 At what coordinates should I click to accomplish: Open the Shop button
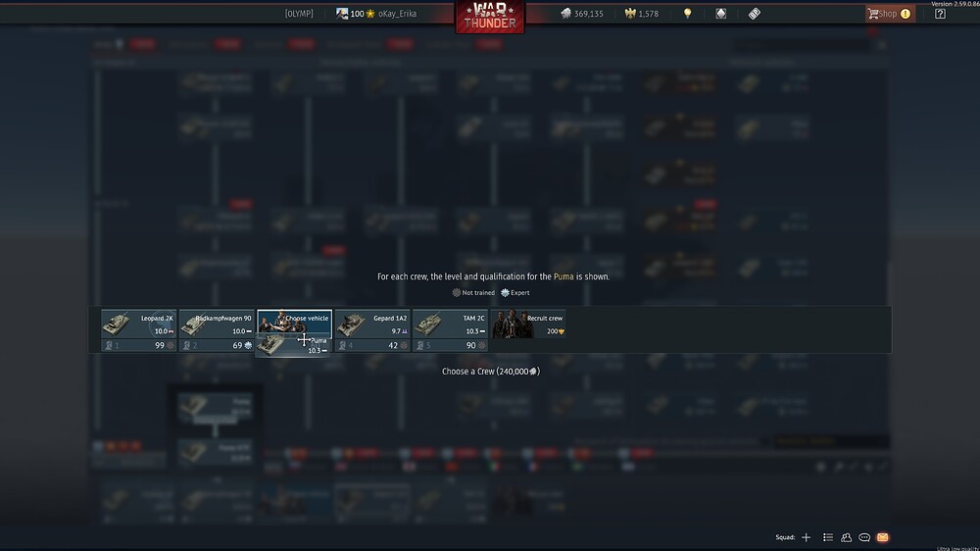click(890, 13)
